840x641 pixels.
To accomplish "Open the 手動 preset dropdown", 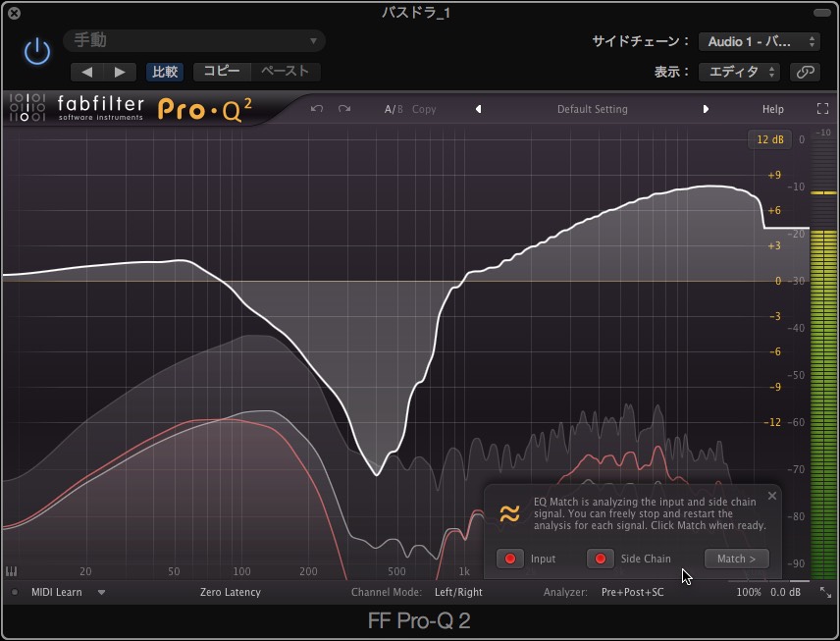I will 194,40.
